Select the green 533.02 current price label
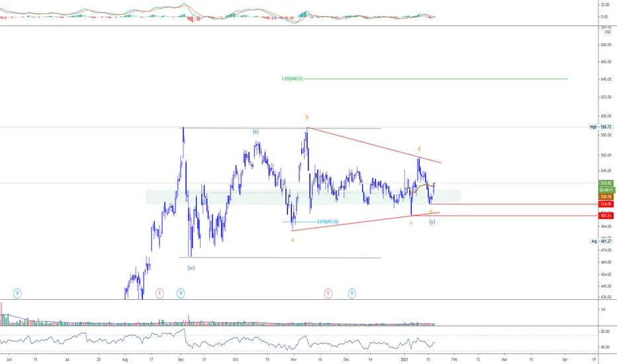617x364 pixels. pyautogui.click(x=606, y=183)
